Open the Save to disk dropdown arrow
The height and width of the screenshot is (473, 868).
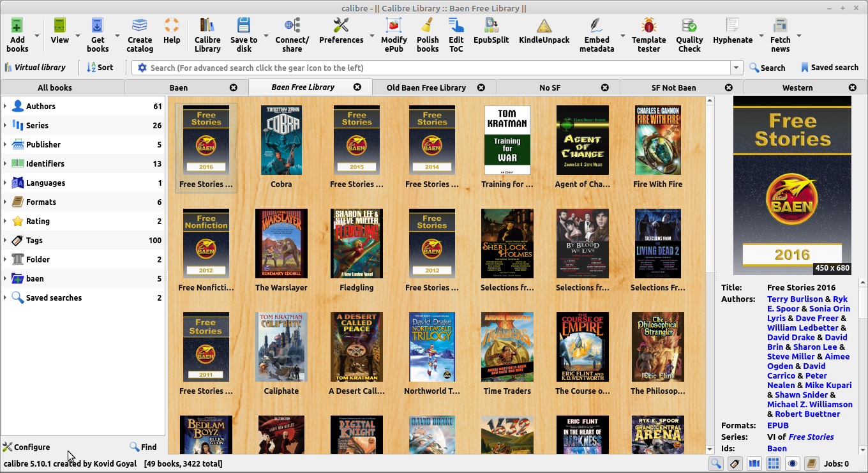coord(266,36)
